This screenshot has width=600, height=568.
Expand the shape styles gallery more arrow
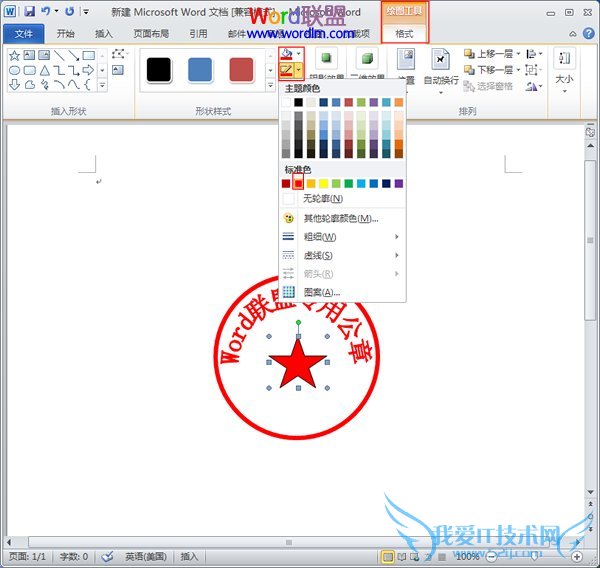coord(270,85)
